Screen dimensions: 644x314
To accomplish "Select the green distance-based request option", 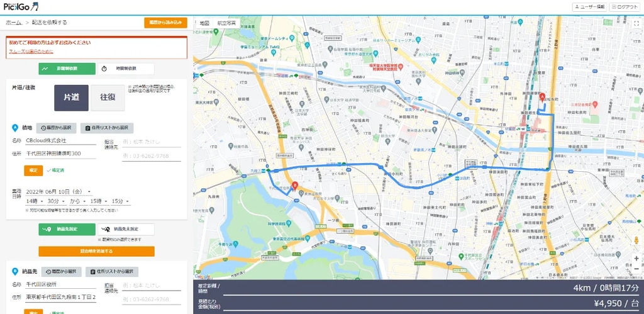I will (67, 69).
